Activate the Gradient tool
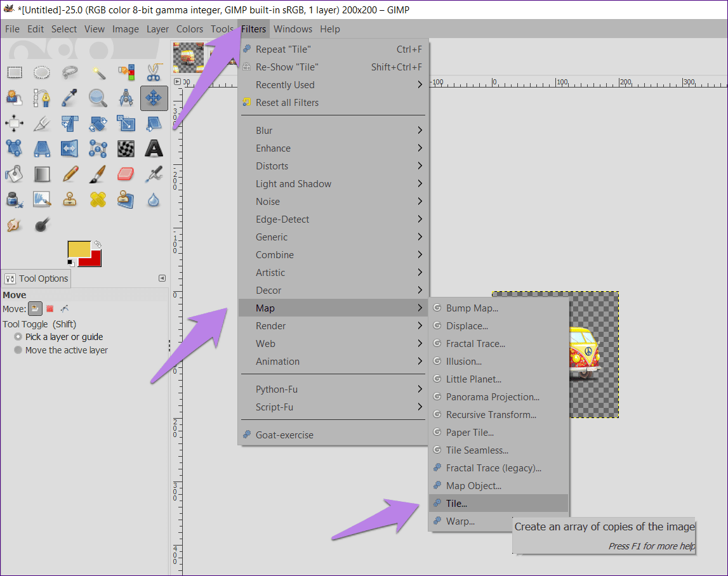Screen dimensions: 728x576 42,174
